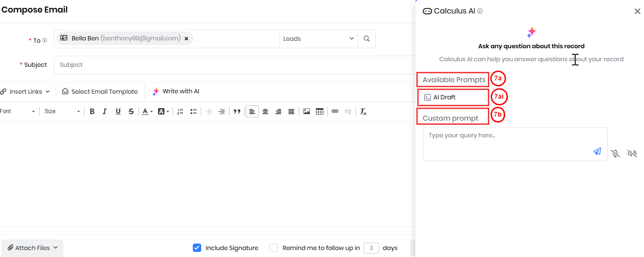Toggle bold formatting in the editor
The height and width of the screenshot is (257, 644).
click(x=92, y=111)
